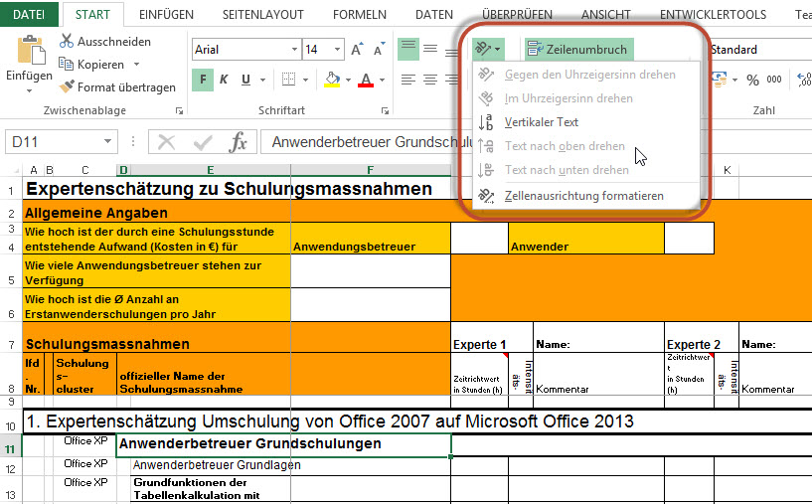Click the Ausschneiden scissors icon
This screenshot has width=812, height=504.
(68, 42)
